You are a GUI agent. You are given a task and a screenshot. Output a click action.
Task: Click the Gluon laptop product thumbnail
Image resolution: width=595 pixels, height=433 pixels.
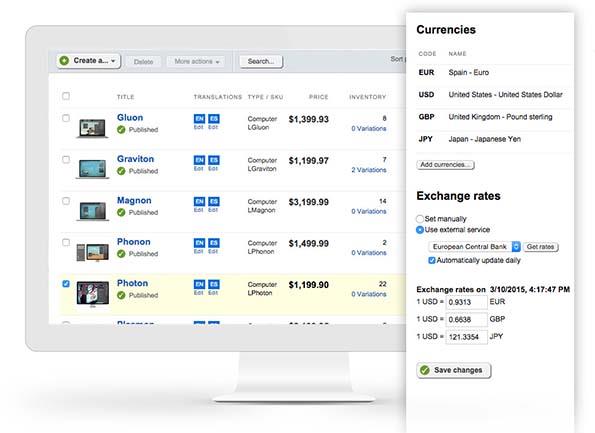click(92, 128)
